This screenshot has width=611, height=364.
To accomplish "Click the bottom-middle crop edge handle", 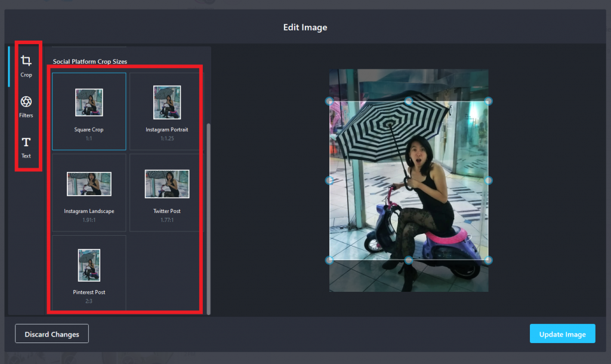I will [x=409, y=260].
